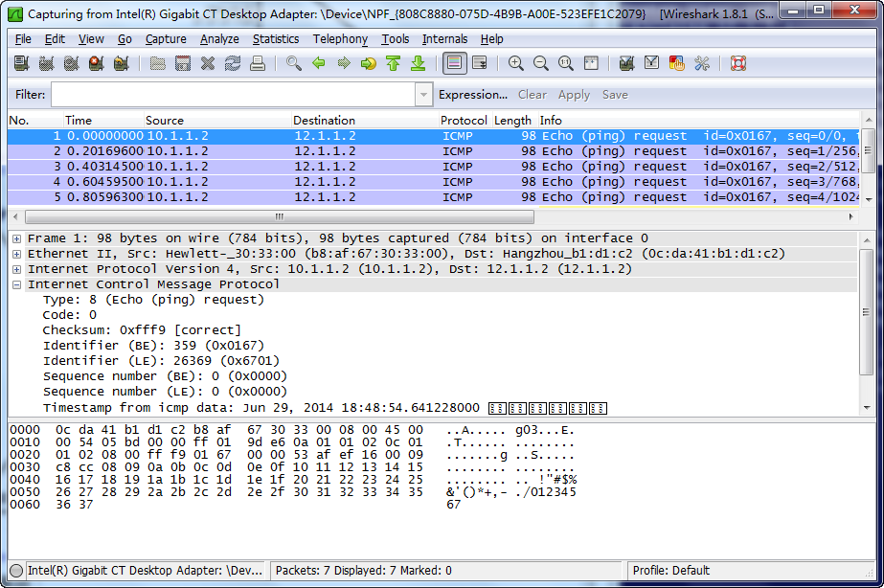Sort packets by Protocol column header

(x=464, y=120)
